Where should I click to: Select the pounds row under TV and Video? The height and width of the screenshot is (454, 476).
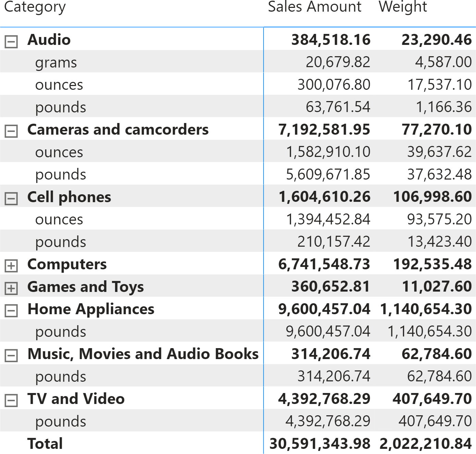pos(238,420)
